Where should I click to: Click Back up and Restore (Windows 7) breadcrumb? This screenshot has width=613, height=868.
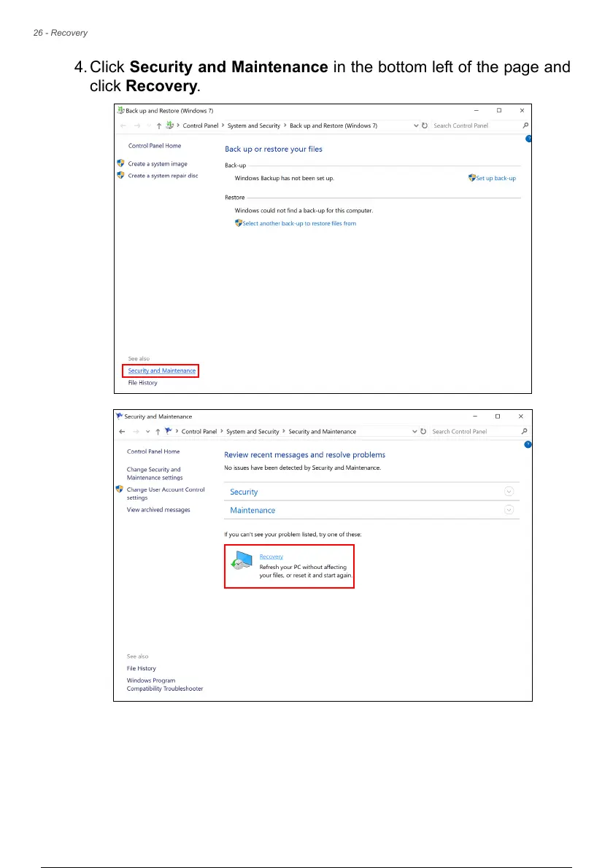point(334,125)
